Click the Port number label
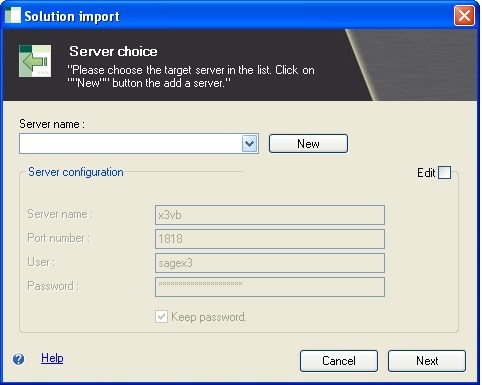482x385 pixels. click(x=59, y=238)
